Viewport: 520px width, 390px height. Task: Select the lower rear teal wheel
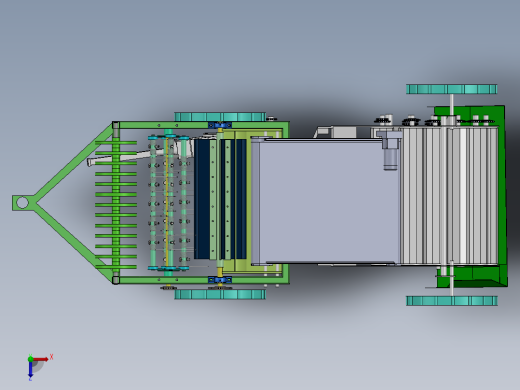[452, 301]
